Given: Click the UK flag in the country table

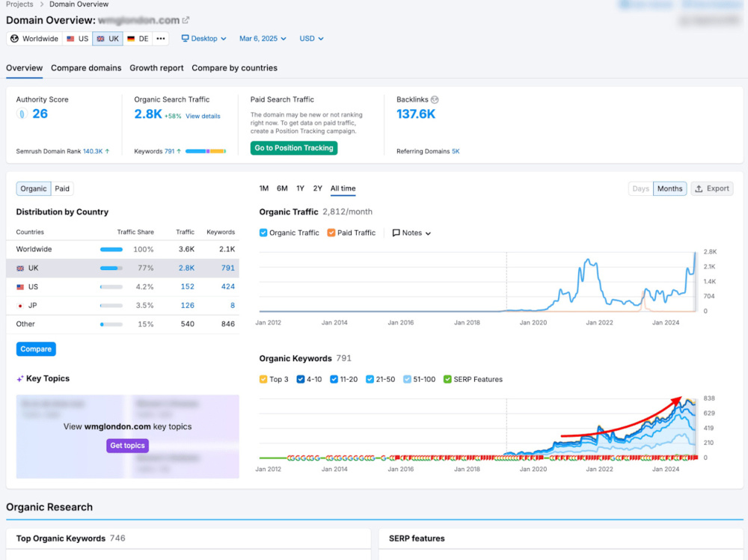Looking at the screenshot, I should click(x=20, y=268).
